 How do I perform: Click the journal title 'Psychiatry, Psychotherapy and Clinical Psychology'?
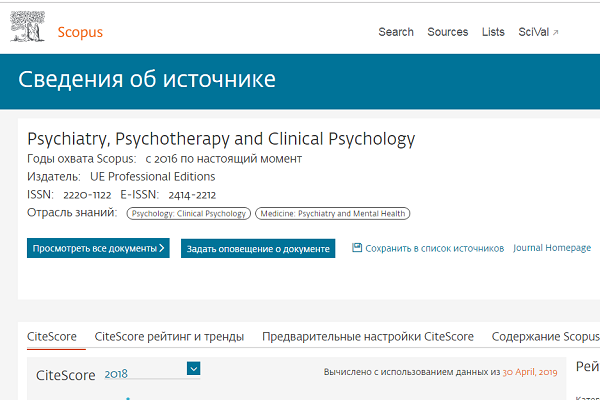(221, 139)
